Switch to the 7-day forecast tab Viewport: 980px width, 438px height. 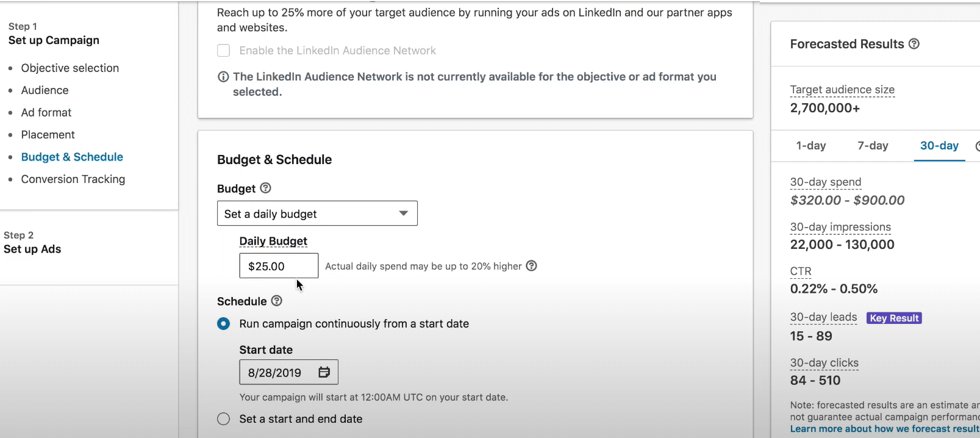pos(873,146)
